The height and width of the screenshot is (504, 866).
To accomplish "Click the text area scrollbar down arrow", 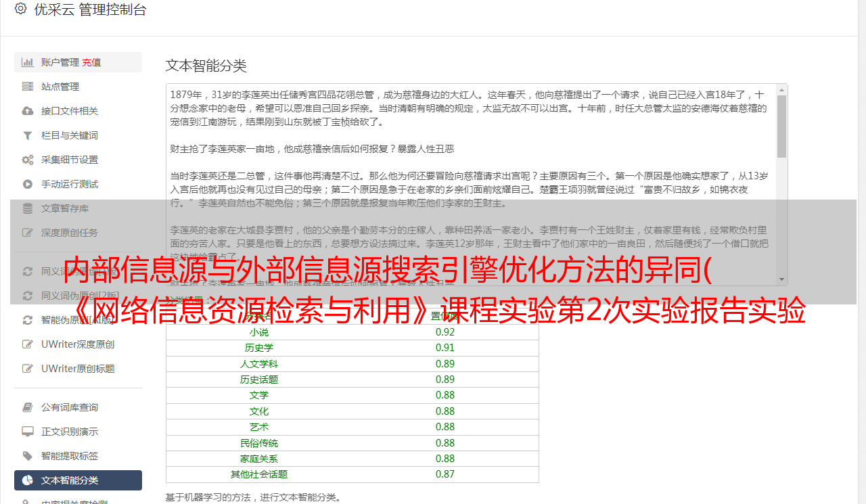I will coord(781,279).
